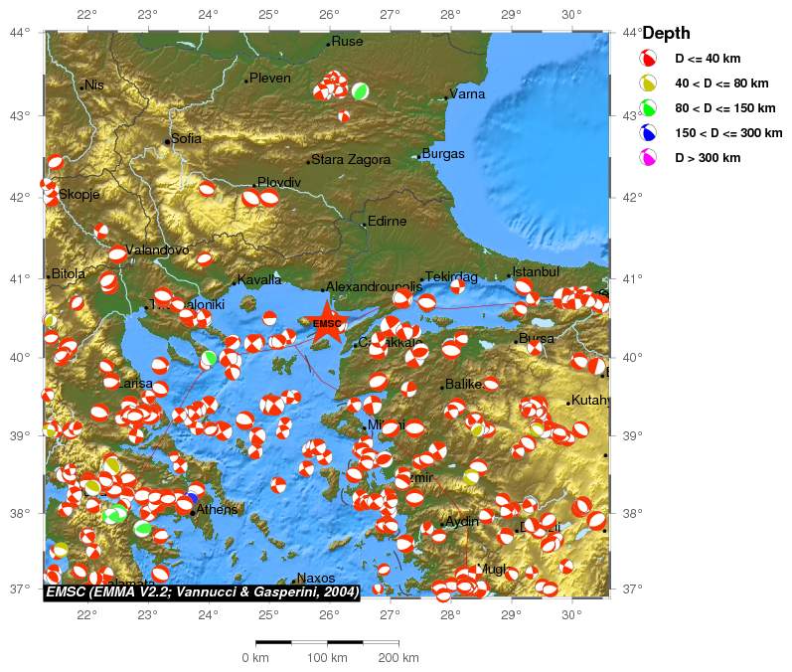Click the Edirne city label

[x=387, y=222]
